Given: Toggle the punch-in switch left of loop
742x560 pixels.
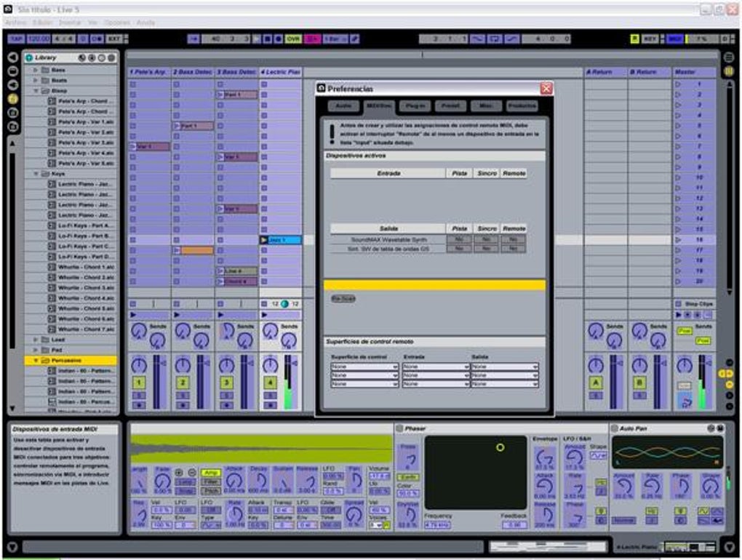Looking at the screenshot, I should pyautogui.click(x=477, y=39).
